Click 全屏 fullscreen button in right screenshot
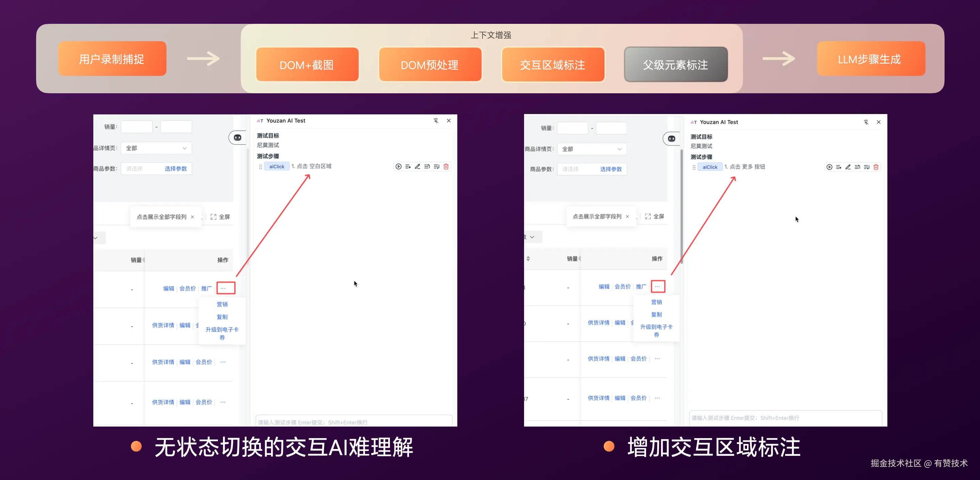Image resolution: width=980 pixels, height=480 pixels. (x=654, y=217)
